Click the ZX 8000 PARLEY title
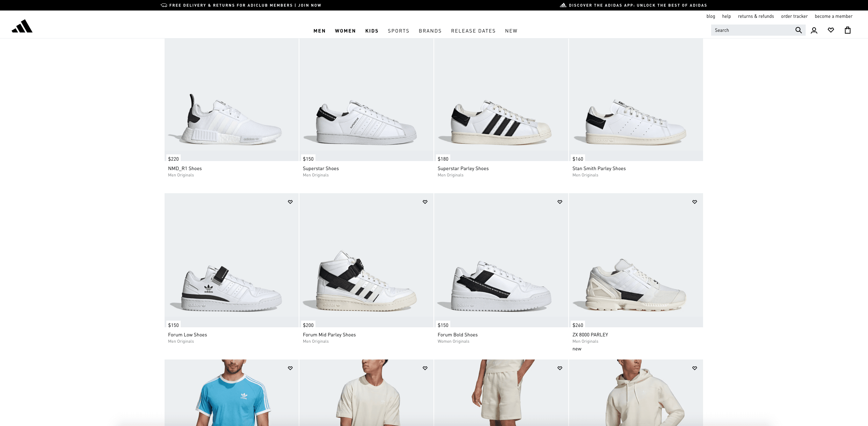Image resolution: width=868 pixels, height=426 pixels. (x=590, y=335)
